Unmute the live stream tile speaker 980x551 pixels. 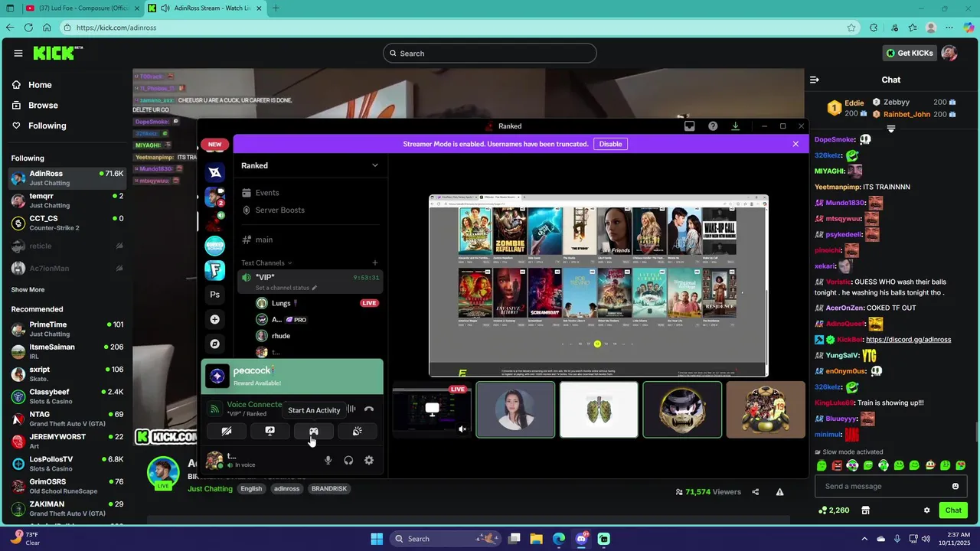point(462,429)
